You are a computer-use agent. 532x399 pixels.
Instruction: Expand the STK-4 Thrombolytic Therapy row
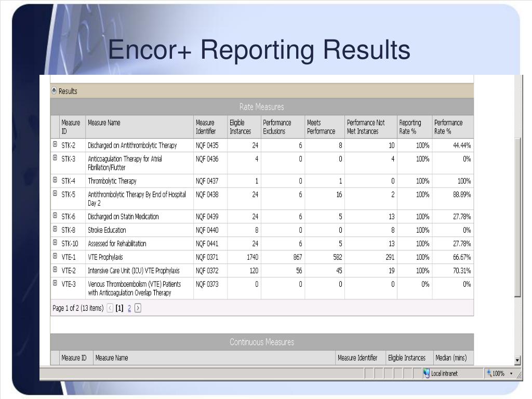(55, 180)
